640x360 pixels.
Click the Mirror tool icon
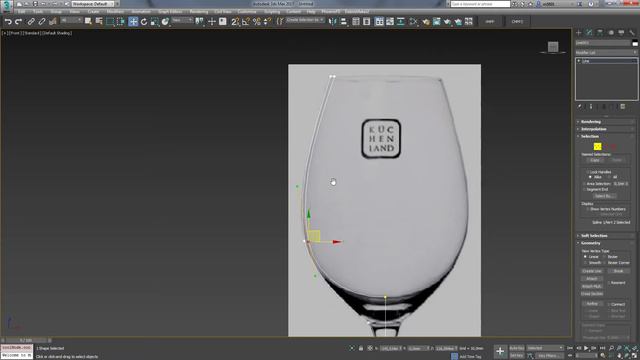[x=333, y=22]
